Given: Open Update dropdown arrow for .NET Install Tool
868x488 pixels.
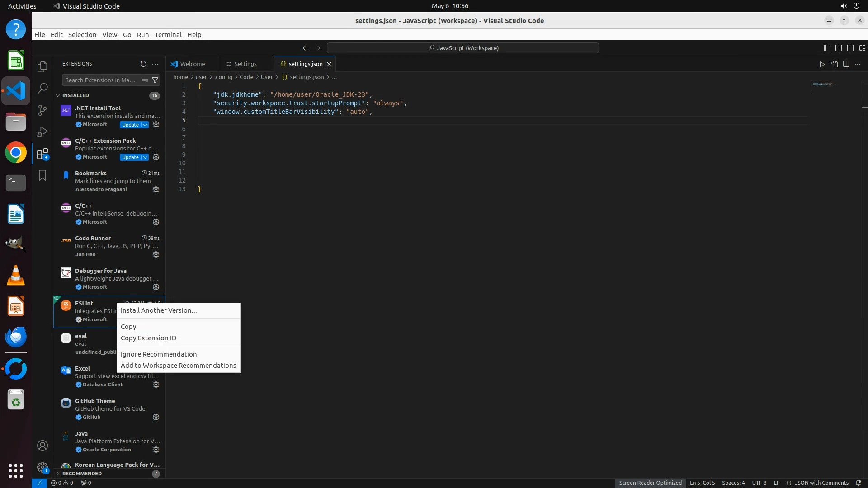Looking at the screenshot, I should [x=145, y=125].
